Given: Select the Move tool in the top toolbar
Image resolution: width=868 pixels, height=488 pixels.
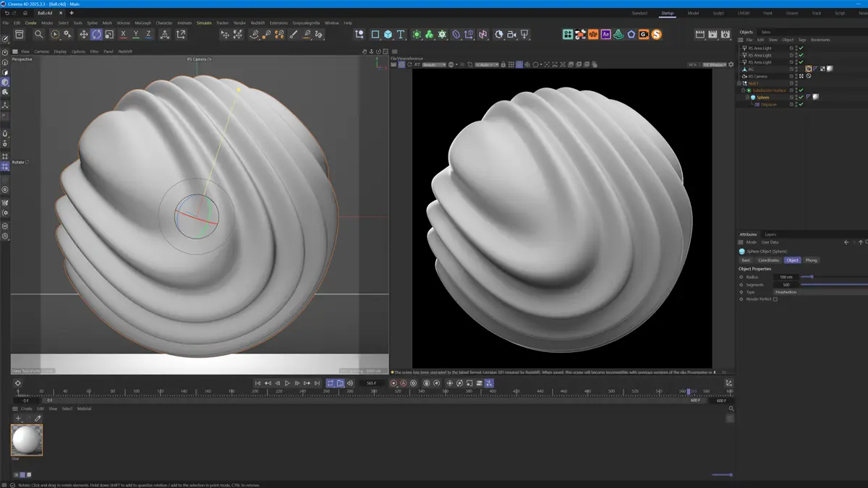Looking at the screenshot, I should tap(83, 34).
